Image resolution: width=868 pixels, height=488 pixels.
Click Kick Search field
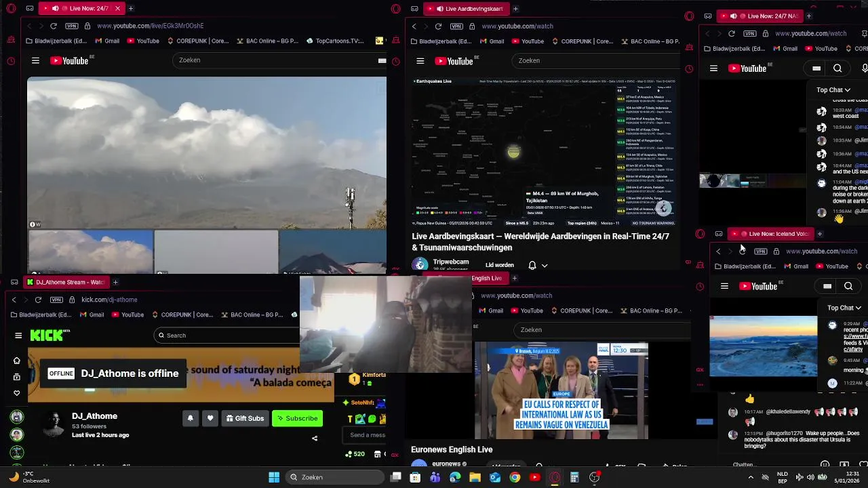(227, 335)
